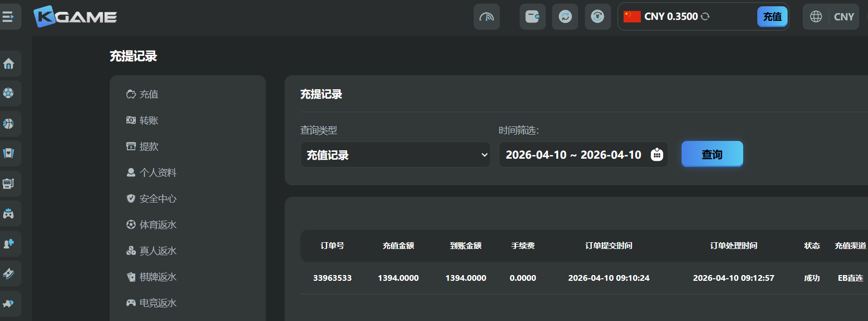Open the calendar date picker icon
Viewport: 868px width, 321px height.
click(656, 154)
